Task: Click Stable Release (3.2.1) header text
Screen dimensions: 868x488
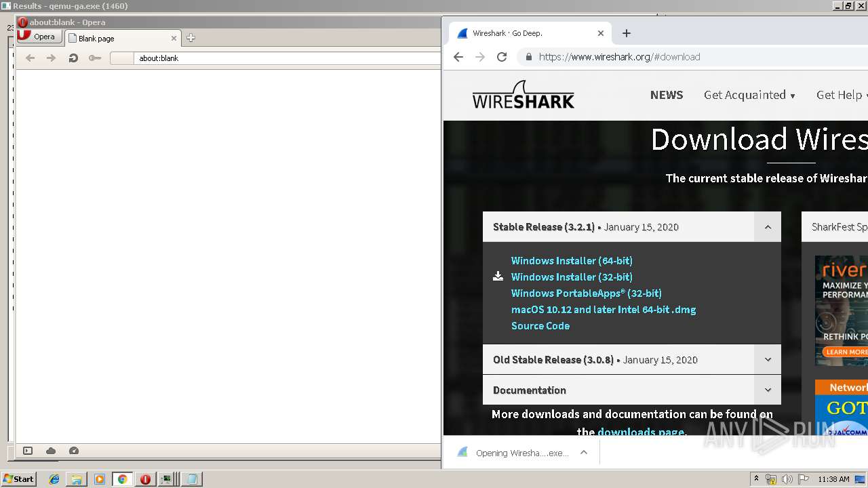Action: 544,227
